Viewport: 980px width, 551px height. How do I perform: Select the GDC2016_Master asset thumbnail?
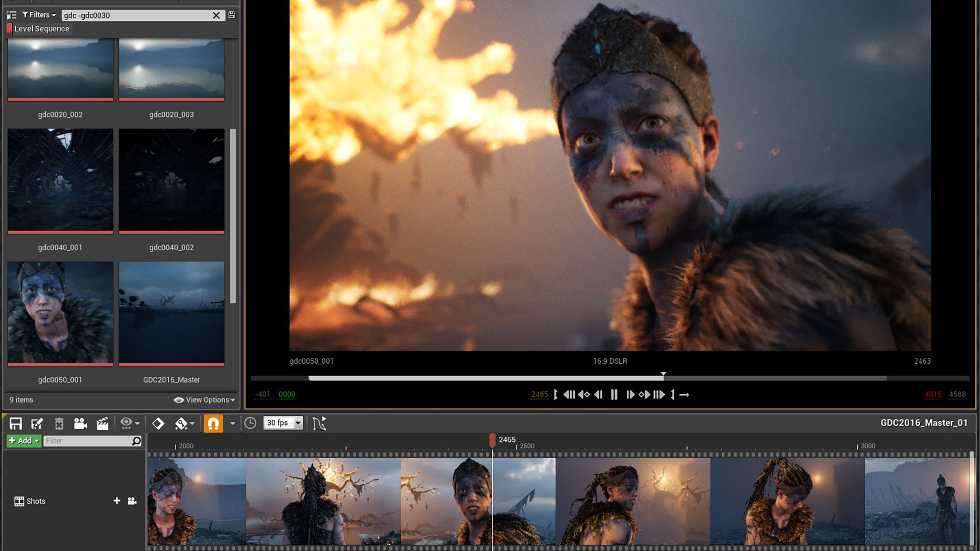point(171,314)
